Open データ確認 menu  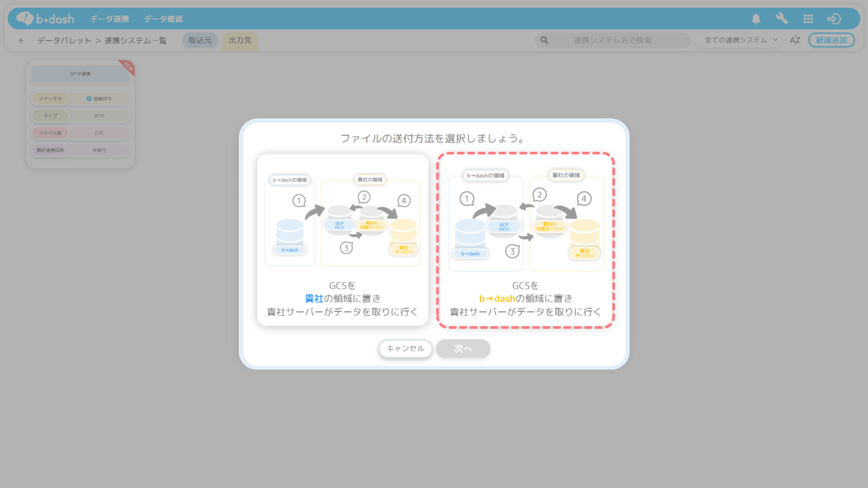point(163,19)
